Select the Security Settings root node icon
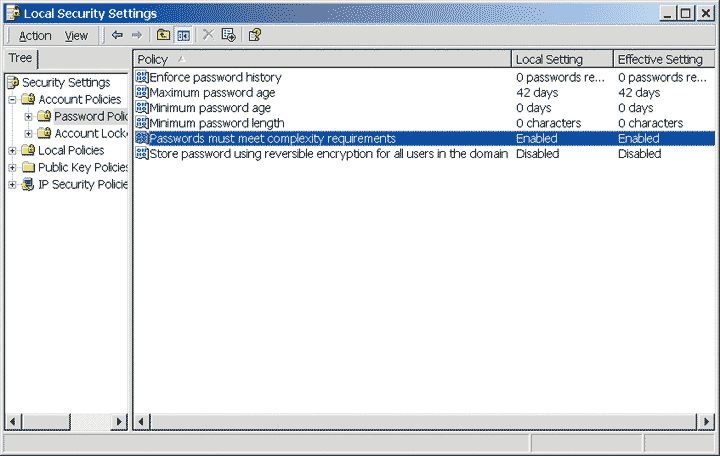720x456 pixels. (13, 82)
